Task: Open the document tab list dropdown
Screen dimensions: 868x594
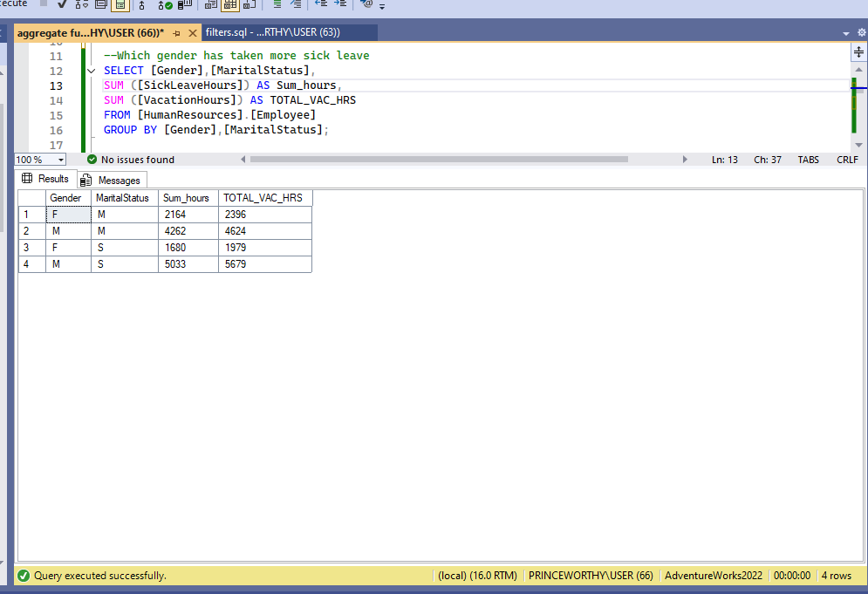Action: point(846,33)
